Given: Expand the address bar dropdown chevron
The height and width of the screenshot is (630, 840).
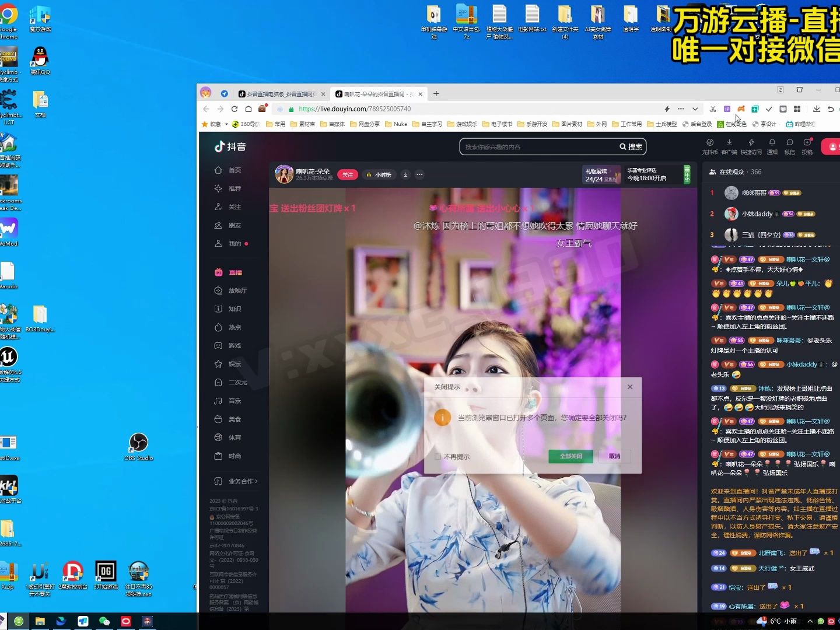Looking at the screenshot, I should [x=695, y=109].
